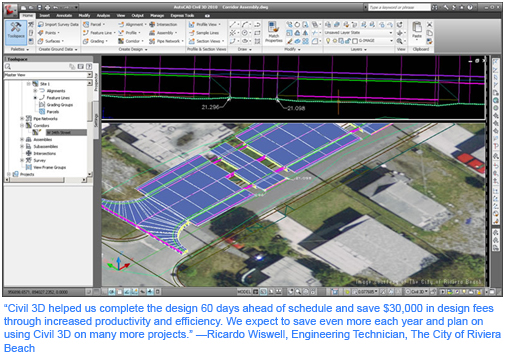Open the Manage ribbon tab
505x360 pixels.
(157, 15)
